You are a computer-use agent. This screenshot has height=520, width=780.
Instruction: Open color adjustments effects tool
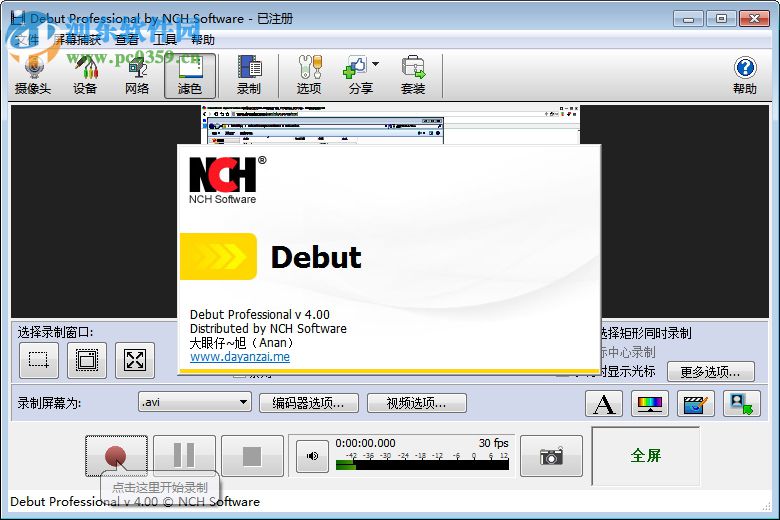click(x=650, y=403)
